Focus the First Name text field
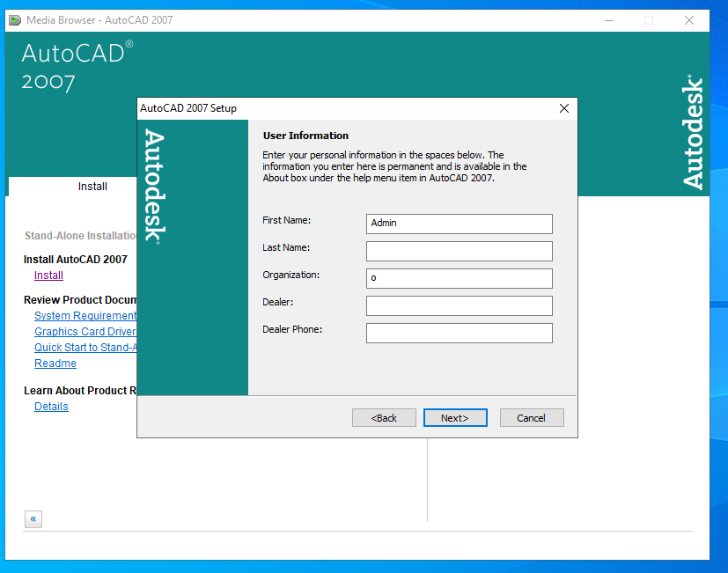This screenshot has height=573, width=728. coord(459,224)
